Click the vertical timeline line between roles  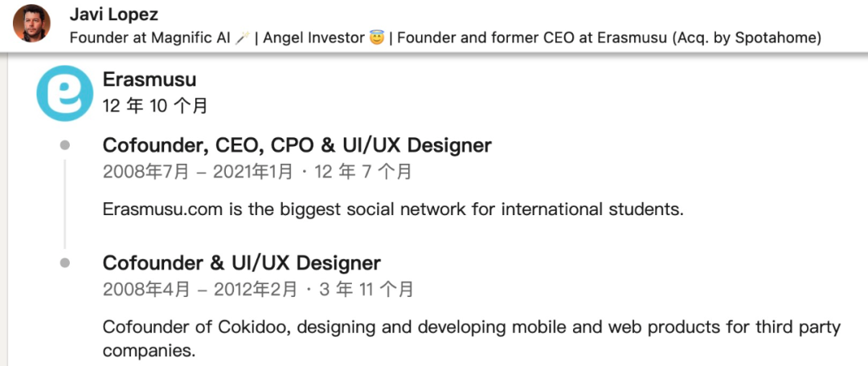tap(65, 204)
